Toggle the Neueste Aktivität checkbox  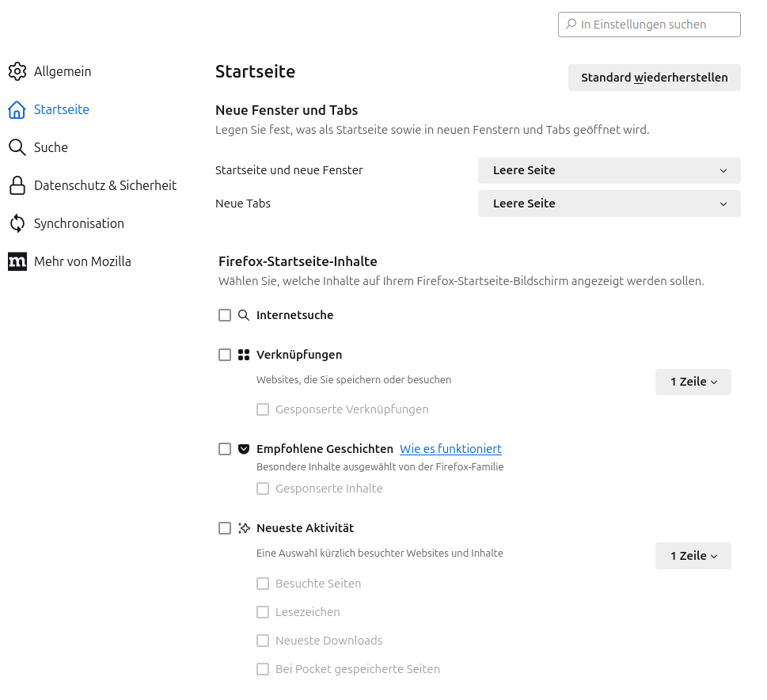click(x=225, y=528)
